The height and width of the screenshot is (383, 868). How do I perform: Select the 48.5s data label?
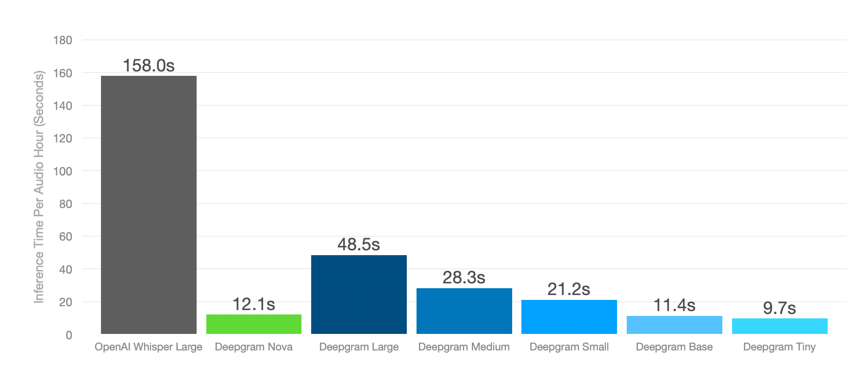point(359,244)
